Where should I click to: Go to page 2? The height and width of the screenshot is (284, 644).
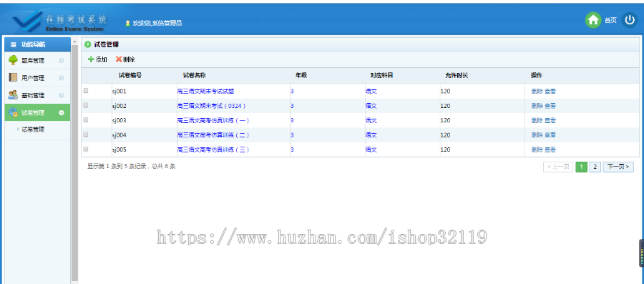[595, 167]
